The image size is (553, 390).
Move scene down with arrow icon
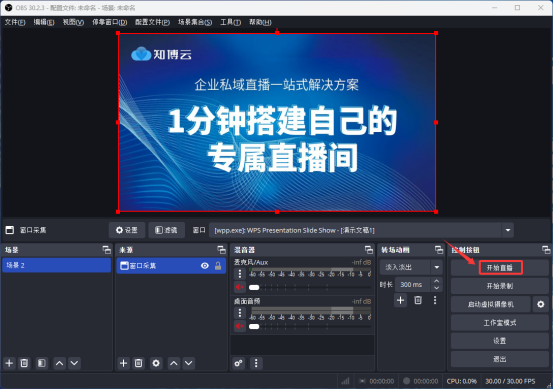[74, 363]
